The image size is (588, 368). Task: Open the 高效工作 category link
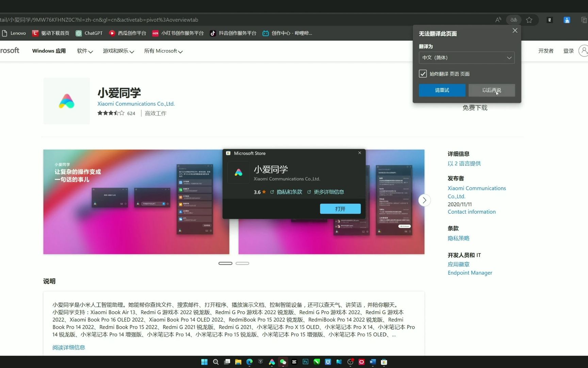(156, 113)
